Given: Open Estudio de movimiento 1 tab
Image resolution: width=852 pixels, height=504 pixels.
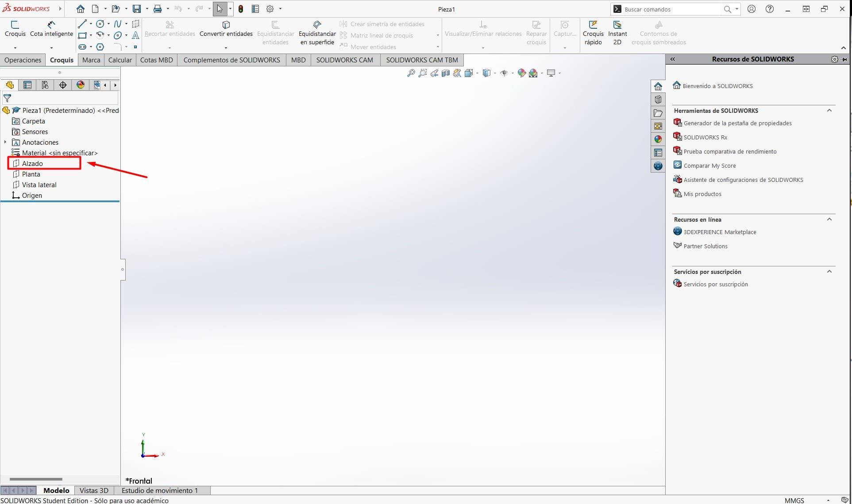Looking at the screenshot, I should click(160, 490).
